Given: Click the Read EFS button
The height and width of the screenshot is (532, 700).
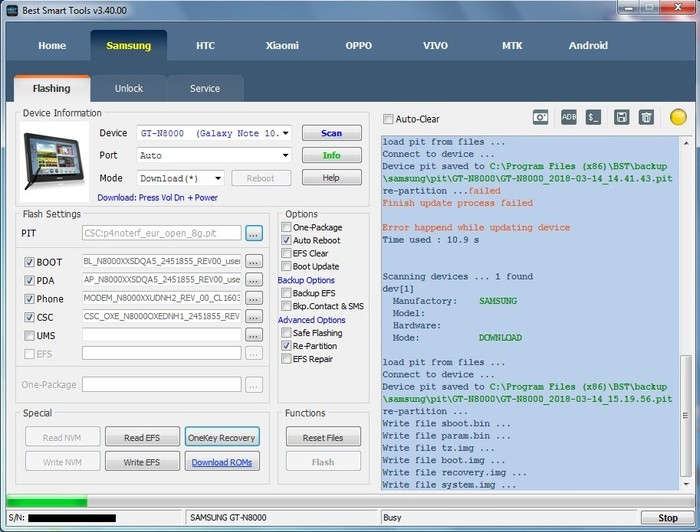Looking at the screenshot, I should [x=142, y=437].
